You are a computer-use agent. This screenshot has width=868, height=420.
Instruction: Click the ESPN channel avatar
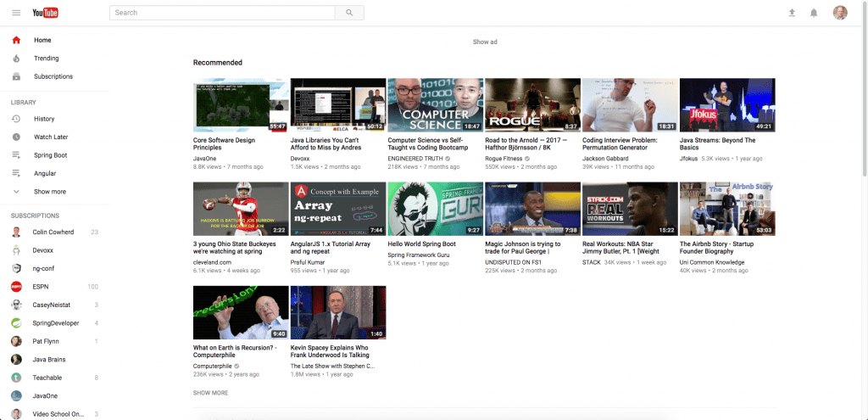tap(17, 287)
